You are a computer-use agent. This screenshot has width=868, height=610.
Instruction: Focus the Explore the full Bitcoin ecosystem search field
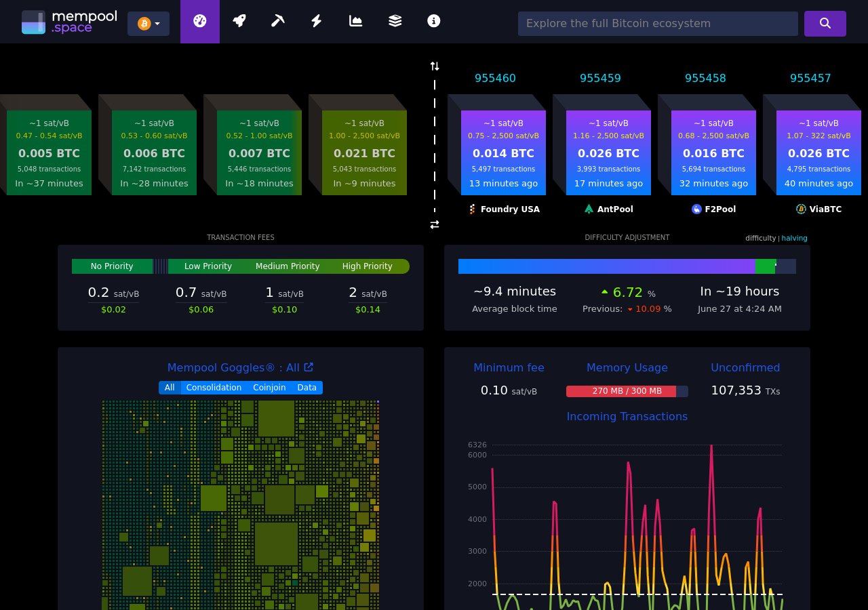658,24
